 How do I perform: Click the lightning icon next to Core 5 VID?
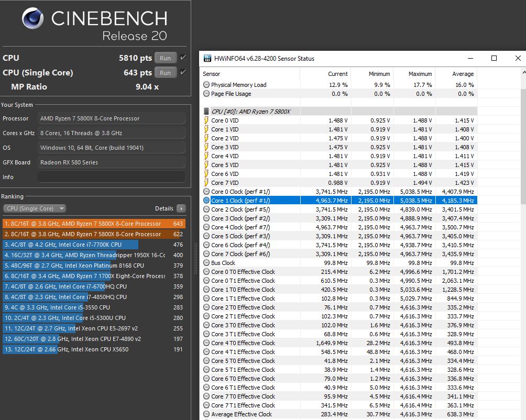coord(206,165)
